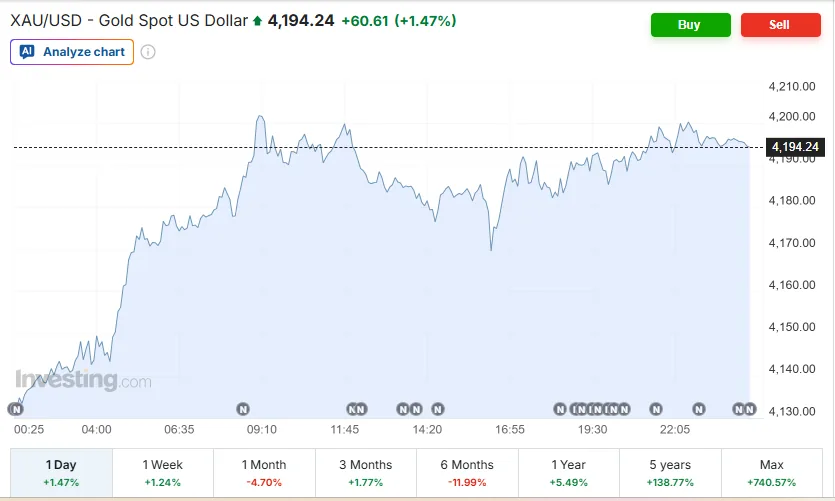The width and height of the screenshot is (835, 501).
Task: Open the AI Analyze chart tool
Action: (72, 52)
